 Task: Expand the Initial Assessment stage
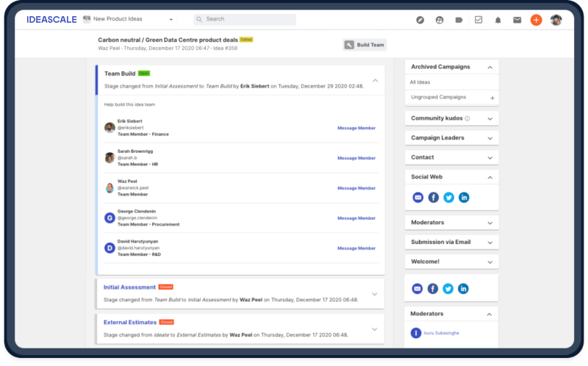374,294
